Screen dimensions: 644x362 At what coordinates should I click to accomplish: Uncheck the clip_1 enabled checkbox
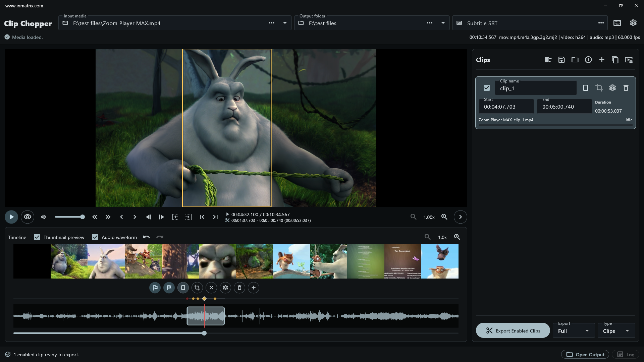click(x=487, y=88)
